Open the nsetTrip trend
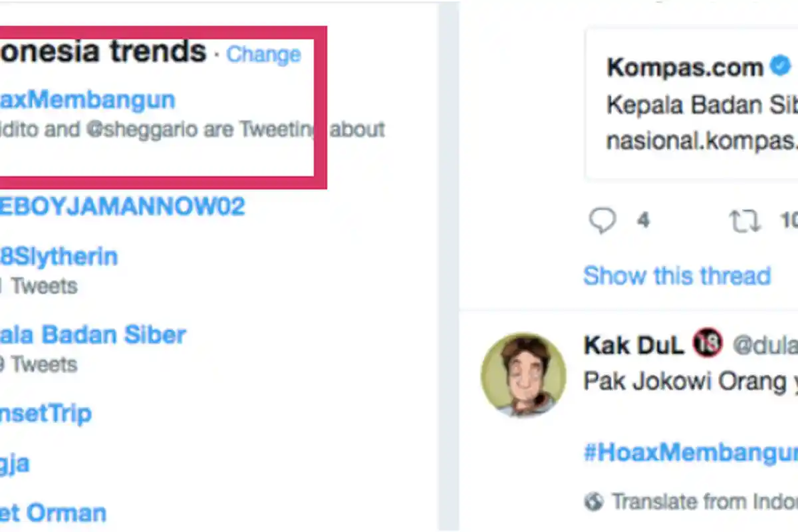This screenshot has width=798, height=532. coord(45,413)
